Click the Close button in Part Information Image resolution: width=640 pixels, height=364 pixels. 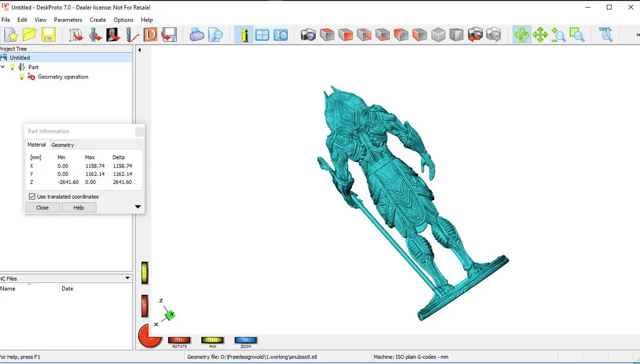(x=43, y=208)
